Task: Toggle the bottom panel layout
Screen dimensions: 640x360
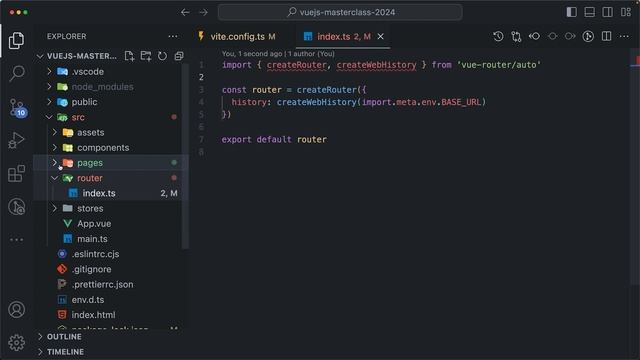Action: point(589,12)
